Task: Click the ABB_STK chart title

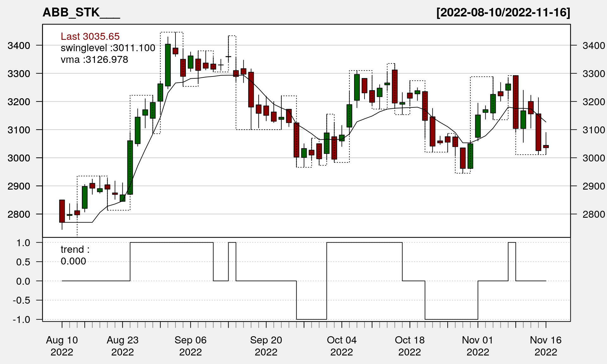Action: (81, 13)
